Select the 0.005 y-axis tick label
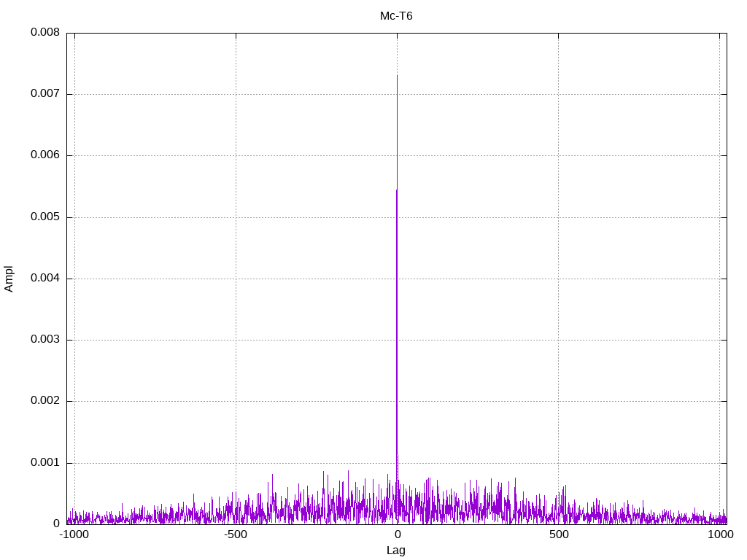Image resolution: width=747 pixels, height=560 pixels. pyautogui.click(x=44, y=217)
